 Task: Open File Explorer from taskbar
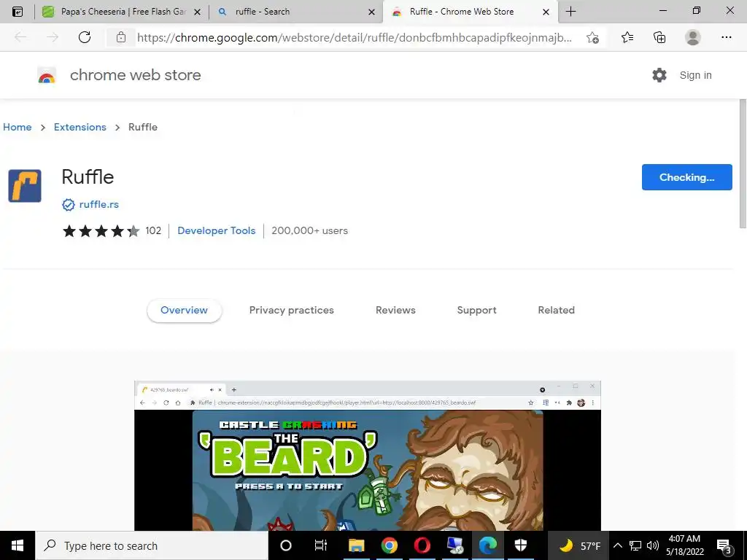(x=356, y=545)
